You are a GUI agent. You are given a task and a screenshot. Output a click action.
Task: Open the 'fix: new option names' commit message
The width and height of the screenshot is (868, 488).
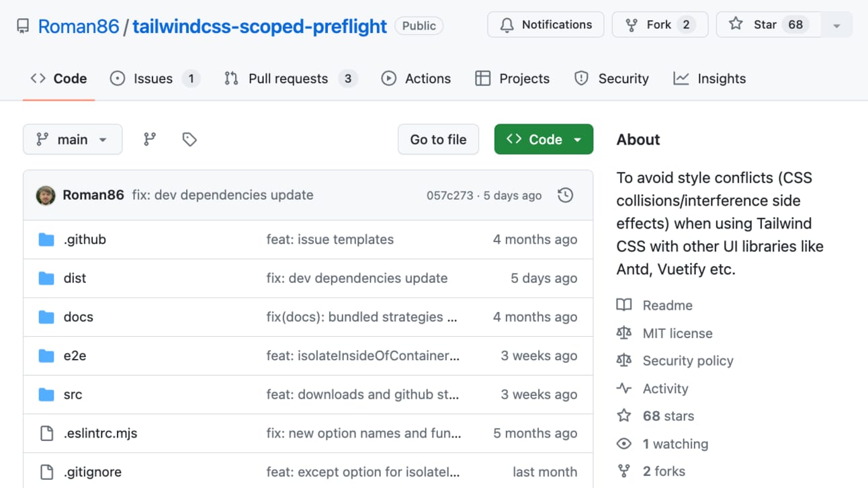[363, 434]
